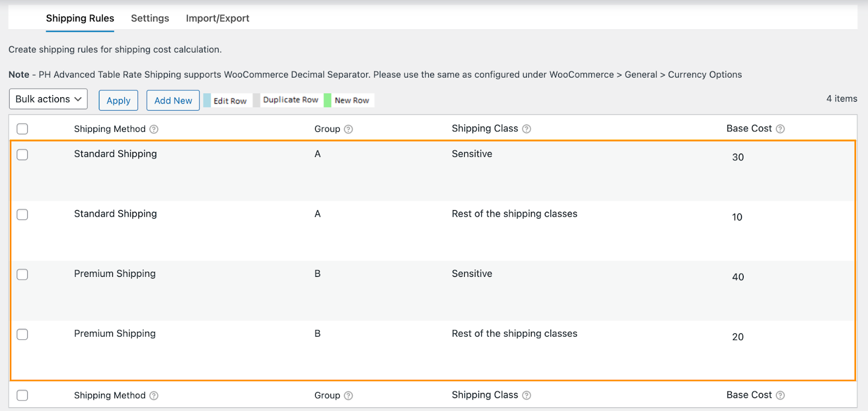Click the green New Row color swatch
The image size is (868, 411).
pos(328,100)
